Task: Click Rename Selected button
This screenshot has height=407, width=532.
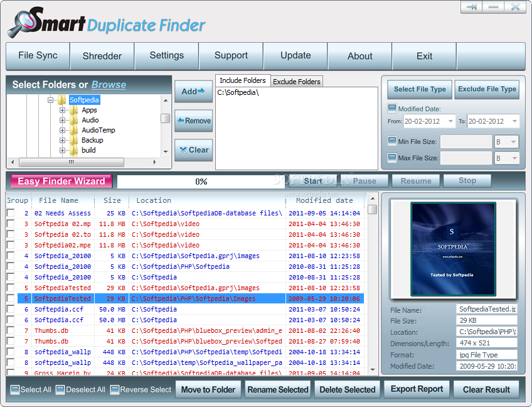Action: click(x=278, y=389)
